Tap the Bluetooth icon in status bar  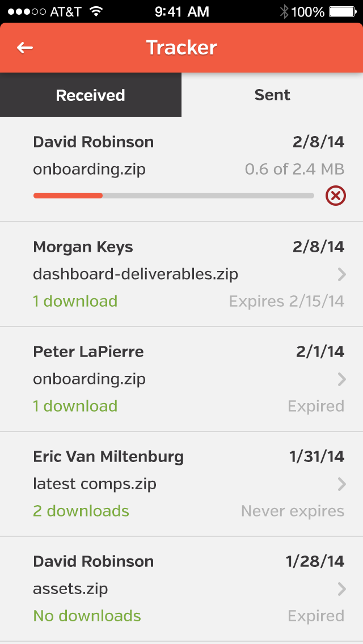tap(284, 11)
